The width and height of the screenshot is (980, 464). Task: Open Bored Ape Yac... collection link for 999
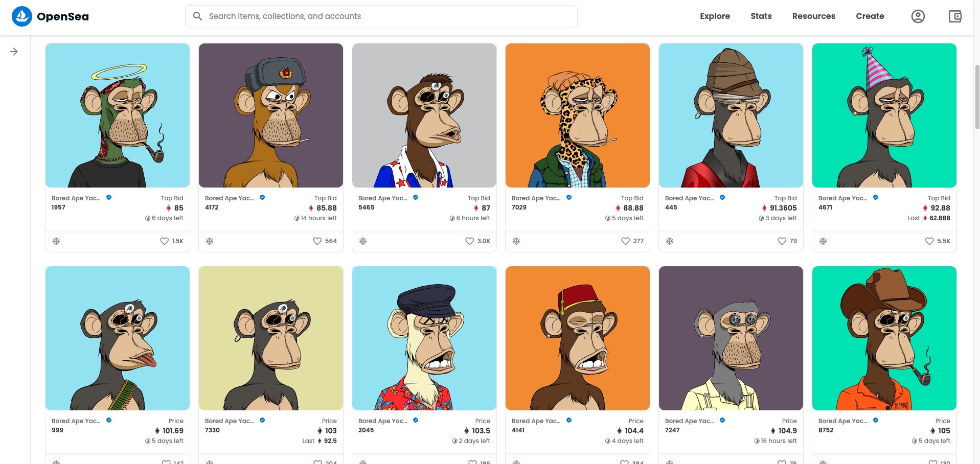coord(76,421)
